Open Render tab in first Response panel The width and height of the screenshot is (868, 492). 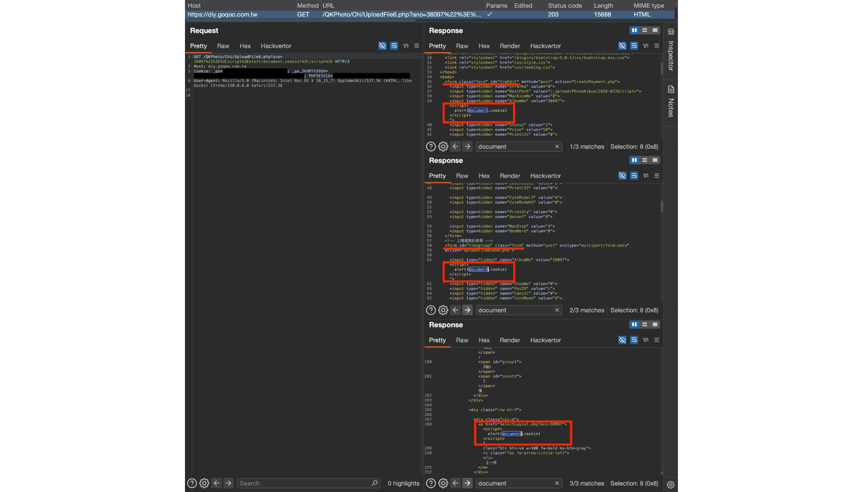(510, 46)
